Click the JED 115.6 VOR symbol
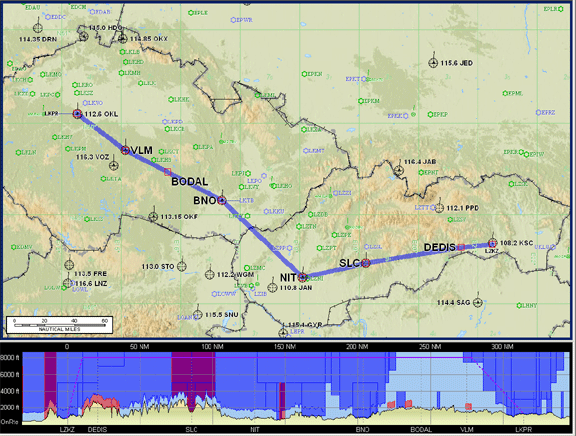576x436 pixels. (x=433, y=63)
